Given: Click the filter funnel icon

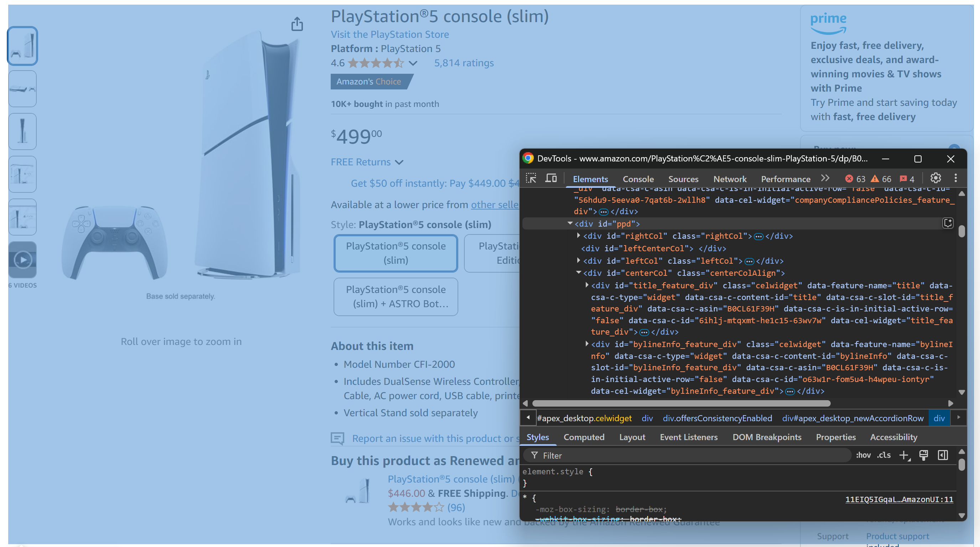Looking at the screenshot, I should pos(535,455).
